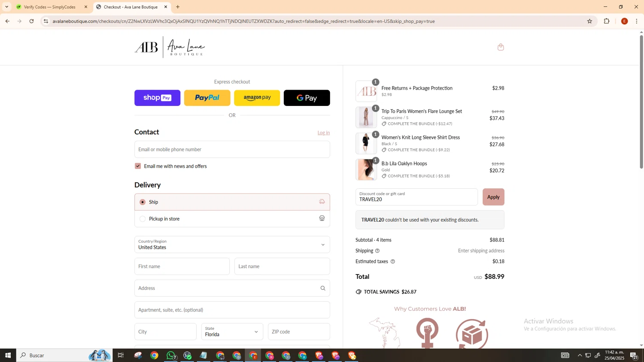Uncheck Email me with news and offers
The height and width of the screenshot is (362, 644).
[138, 166]
